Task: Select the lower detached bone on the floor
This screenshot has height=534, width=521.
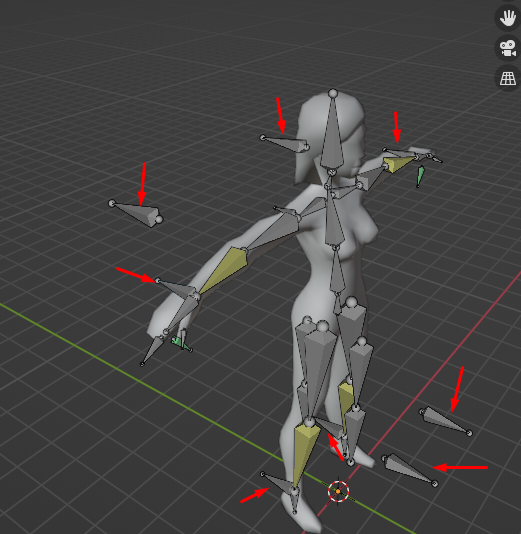Action: [x=410, y=469]
